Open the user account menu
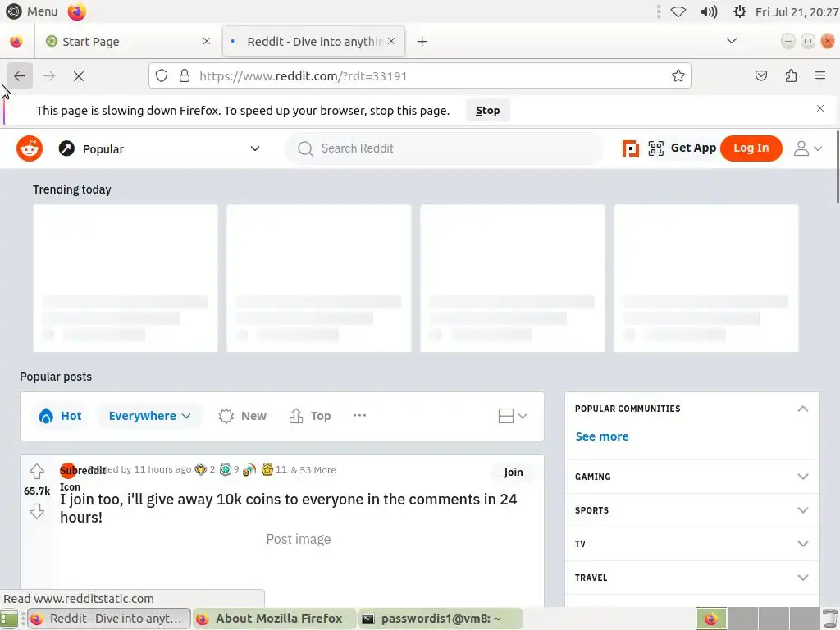 click(808, 148)
